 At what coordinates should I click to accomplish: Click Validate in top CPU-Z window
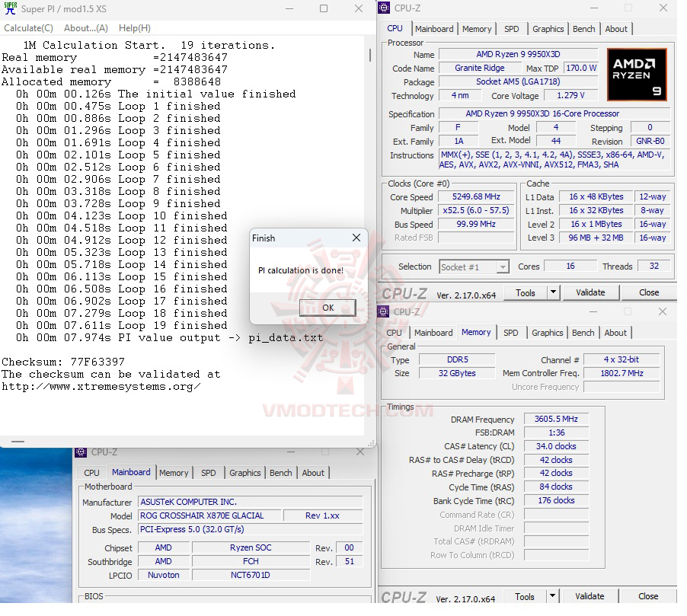click(x=590, y=292)
